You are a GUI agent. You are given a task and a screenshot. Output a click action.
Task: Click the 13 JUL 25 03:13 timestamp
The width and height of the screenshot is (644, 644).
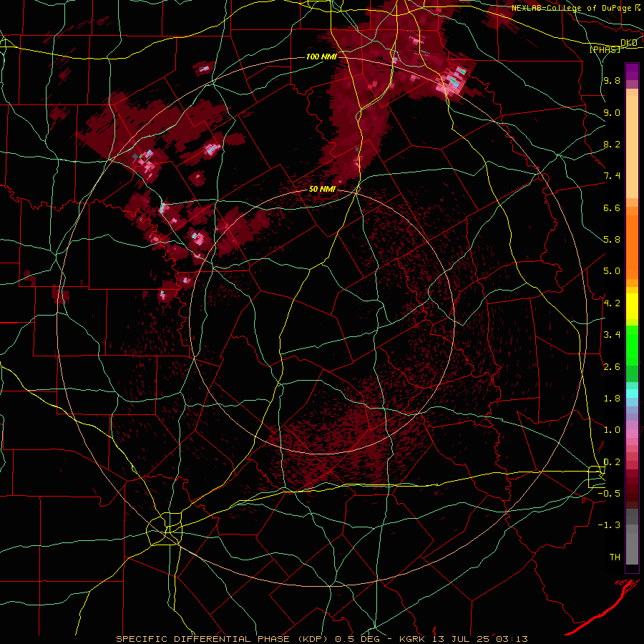click(x=482, y=639)
